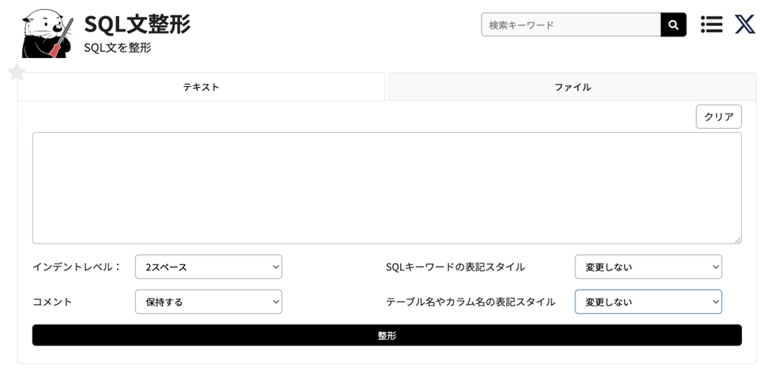Screen dimensions: 772x372
Task: Click the SQL文を整形 subtitle text
Action: tap(118, 48)
